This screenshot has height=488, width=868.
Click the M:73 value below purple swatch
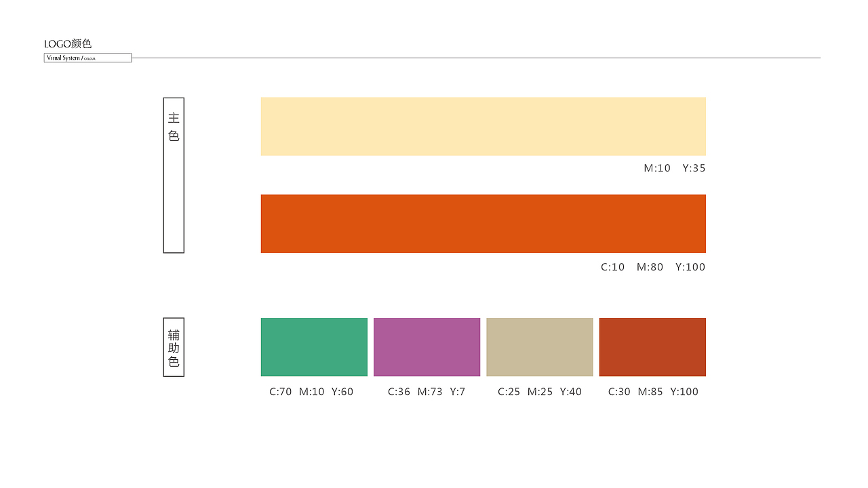tap(430, 392)
